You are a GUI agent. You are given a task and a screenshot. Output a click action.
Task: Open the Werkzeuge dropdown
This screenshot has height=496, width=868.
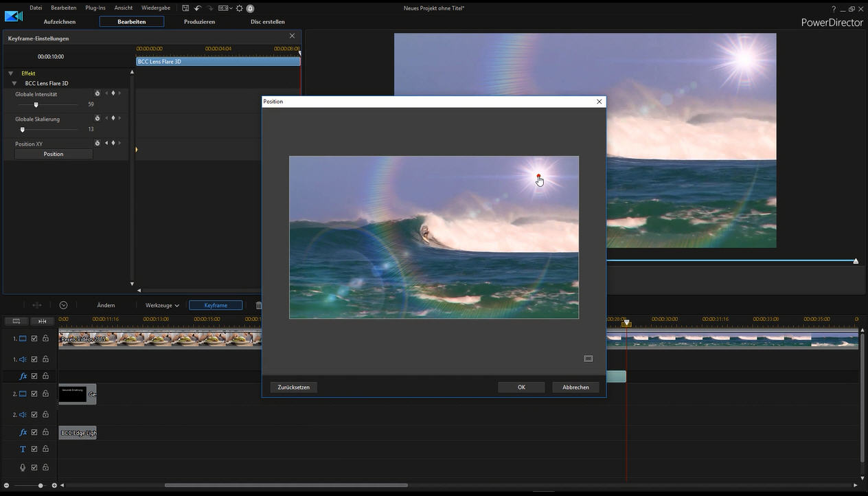[162, 305]
